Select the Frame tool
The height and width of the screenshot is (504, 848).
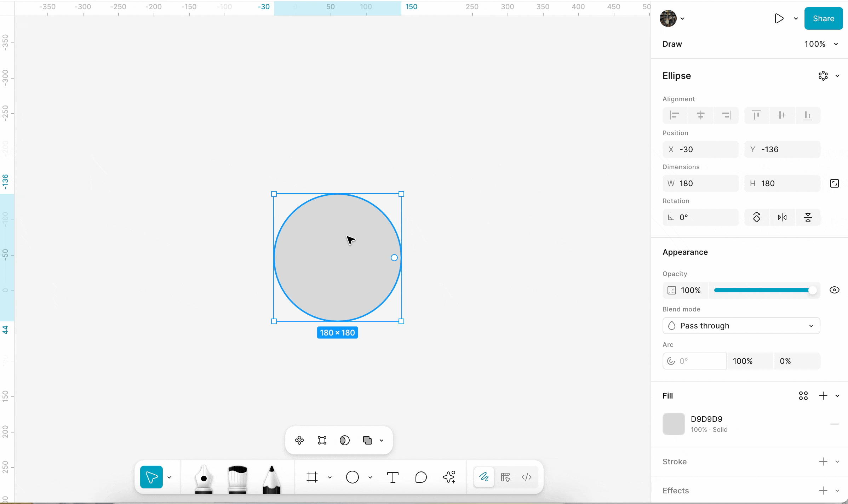pos(312,477)
